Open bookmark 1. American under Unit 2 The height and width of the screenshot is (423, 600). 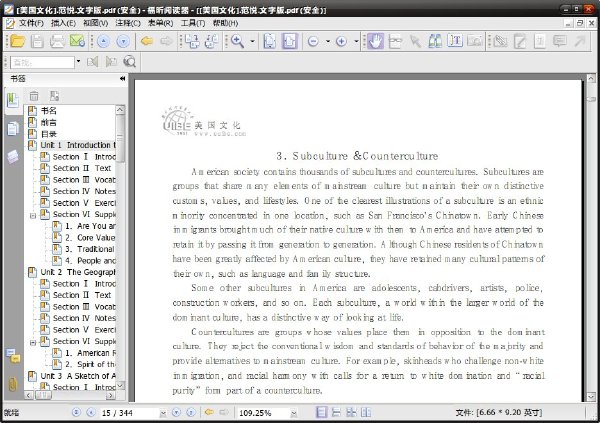[x=90, y=353]
